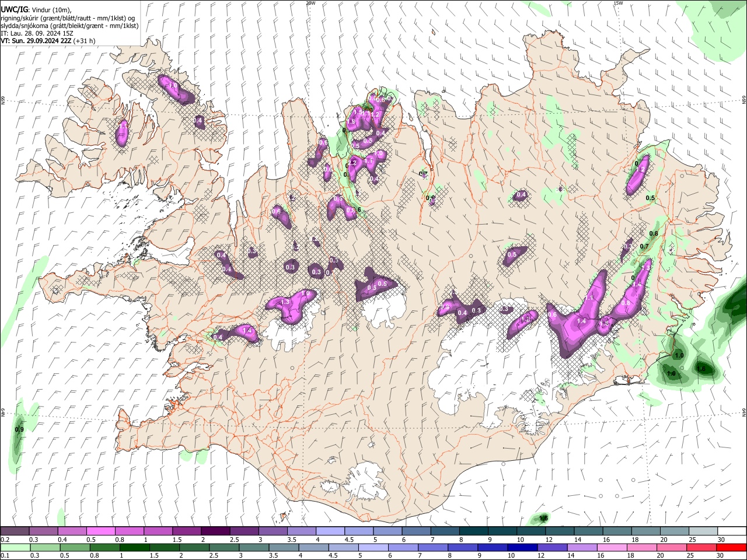
Task: Click the lower scale red swatch at the 30 end
Action: (x=731, y=547)
